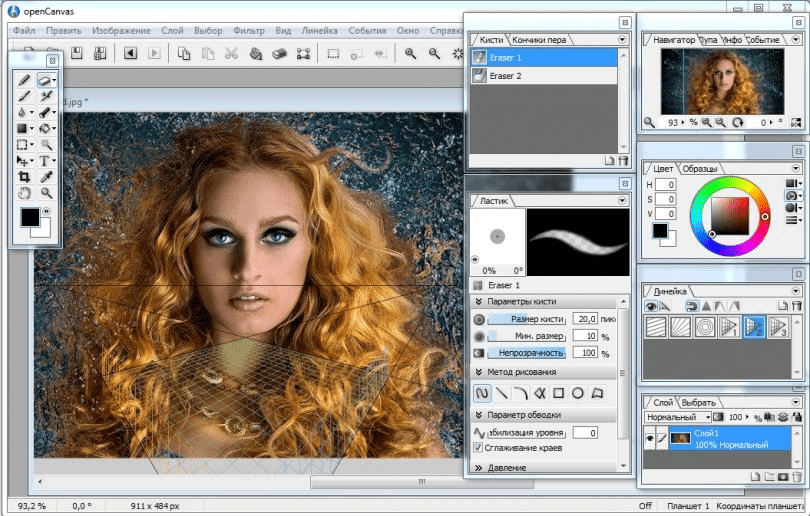Select the Eraser 2 brush preset

(x=505, y=75)
